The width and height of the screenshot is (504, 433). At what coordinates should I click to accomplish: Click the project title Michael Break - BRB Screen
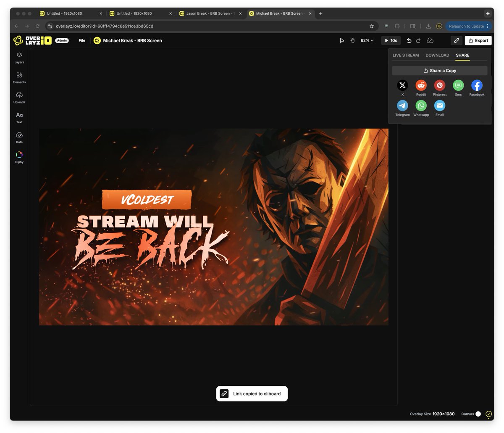point(132,40)
